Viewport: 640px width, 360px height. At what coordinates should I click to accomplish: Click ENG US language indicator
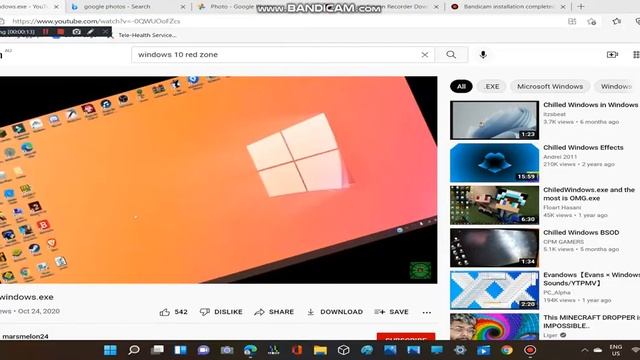pos(616,350)
